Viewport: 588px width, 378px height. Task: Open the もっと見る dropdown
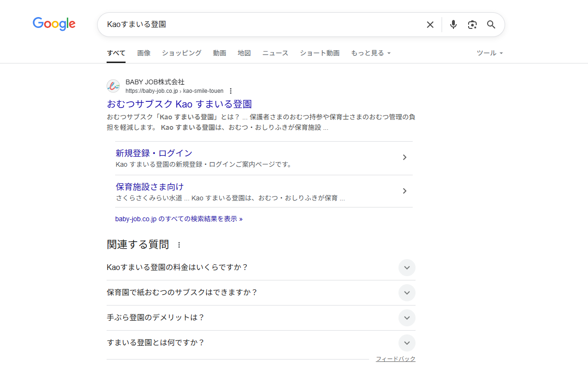(x=371, y=53)
